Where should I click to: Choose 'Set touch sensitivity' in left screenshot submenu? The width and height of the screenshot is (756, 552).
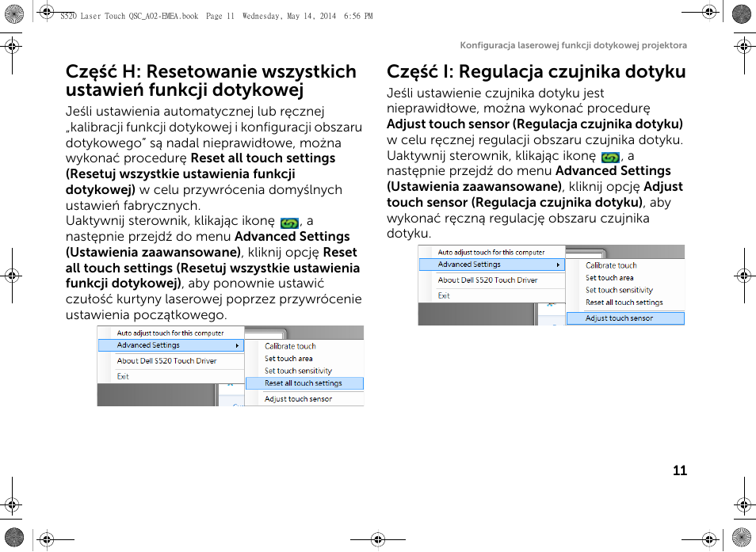[298, 371]
